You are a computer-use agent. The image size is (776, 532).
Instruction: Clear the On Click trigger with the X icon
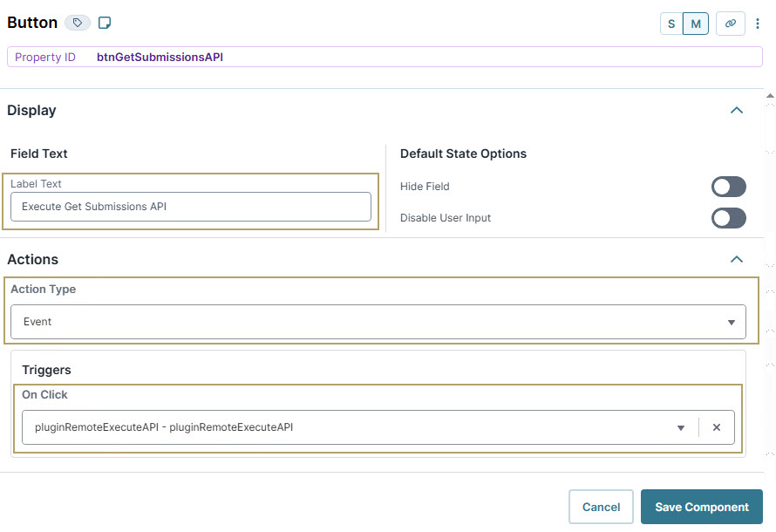(717, 427)
